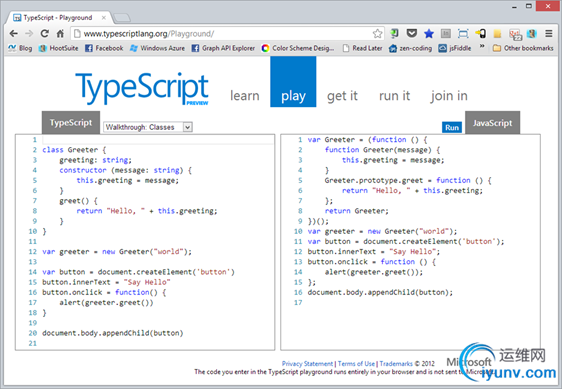The height and width of the screenshot is (389, 562).
Task: Open the Color Scheme Designer bookmark
Action: [x=298, y=48]
